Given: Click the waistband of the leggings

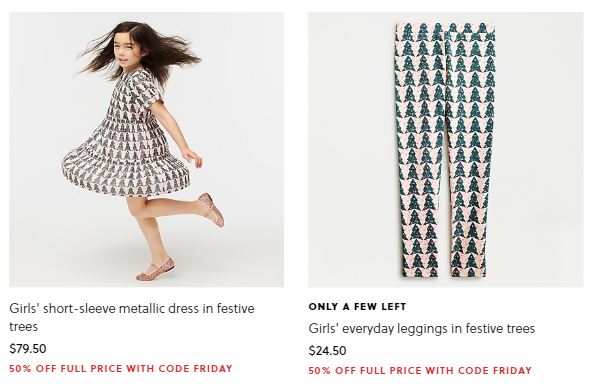Looking at the screenshot, I should (446, 29).
